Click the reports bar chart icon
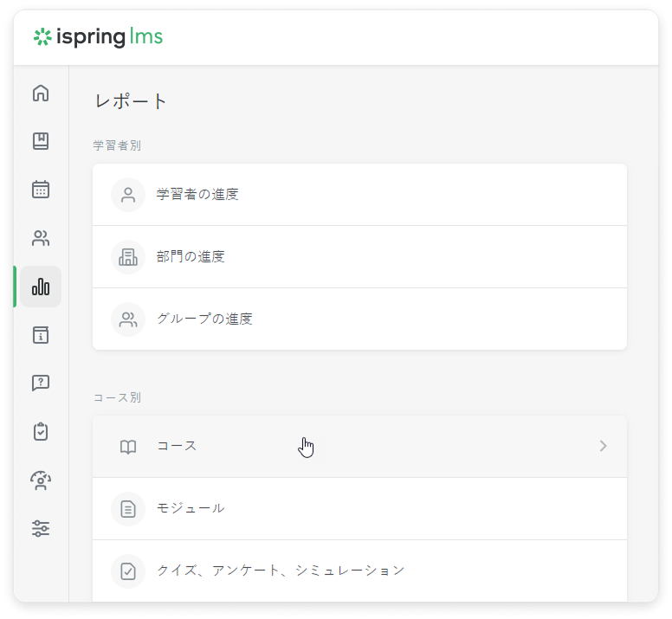The image size is (672, 619). (x=41, y=287)
